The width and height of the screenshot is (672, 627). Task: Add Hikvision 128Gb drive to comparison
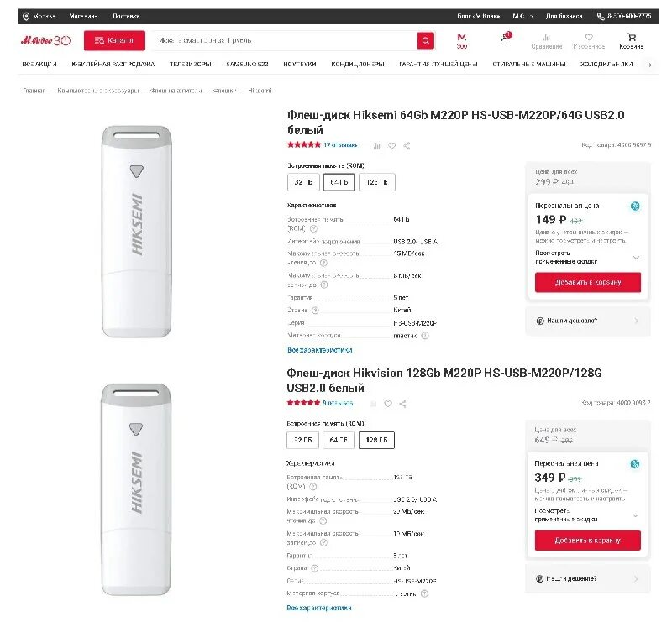pos(374,404)
